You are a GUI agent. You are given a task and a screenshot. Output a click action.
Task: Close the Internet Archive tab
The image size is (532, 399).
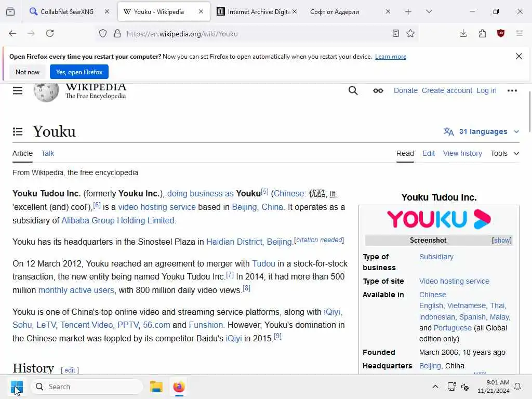(x=295, y=11)
